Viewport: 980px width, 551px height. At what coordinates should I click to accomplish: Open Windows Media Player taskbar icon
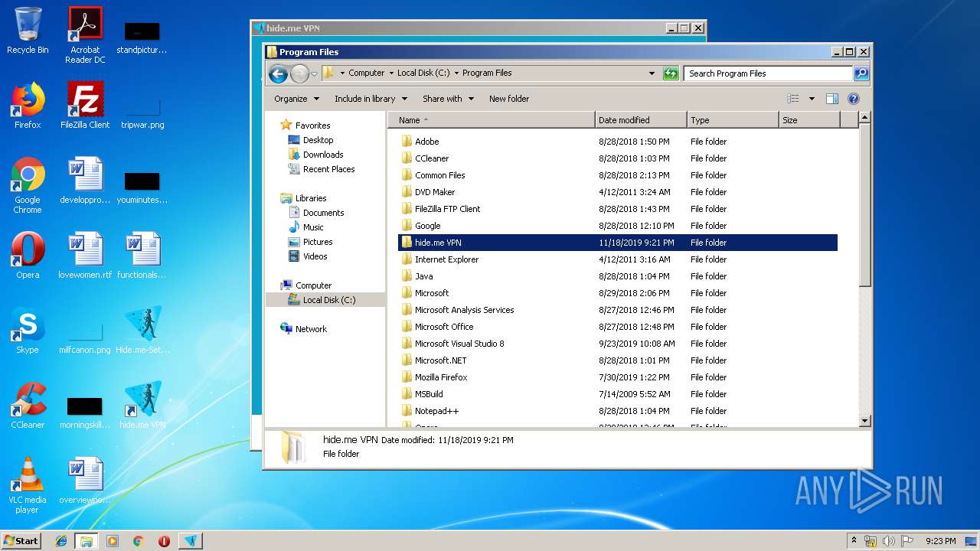click(x=113, y=541)
